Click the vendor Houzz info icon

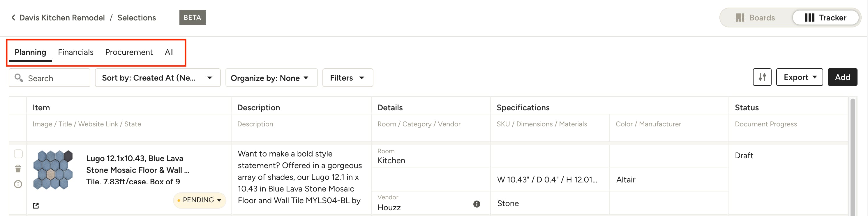pyautogui.click(x=477, y=204)
